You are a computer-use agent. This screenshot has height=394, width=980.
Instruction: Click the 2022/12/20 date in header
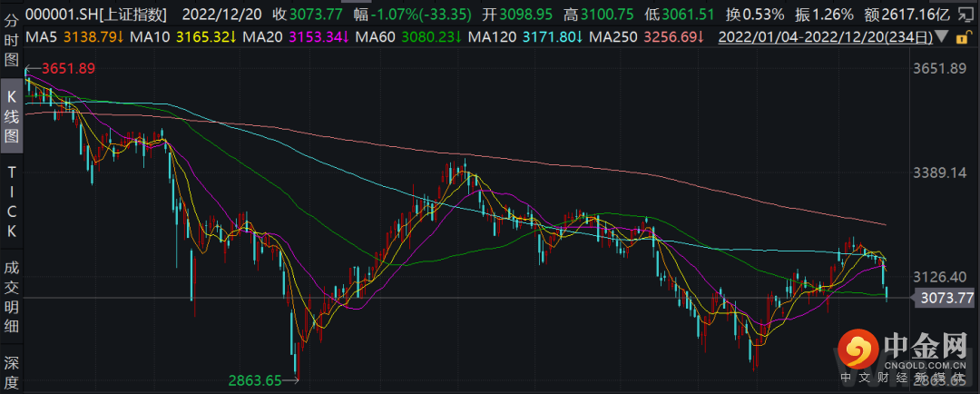click(222, 14)
